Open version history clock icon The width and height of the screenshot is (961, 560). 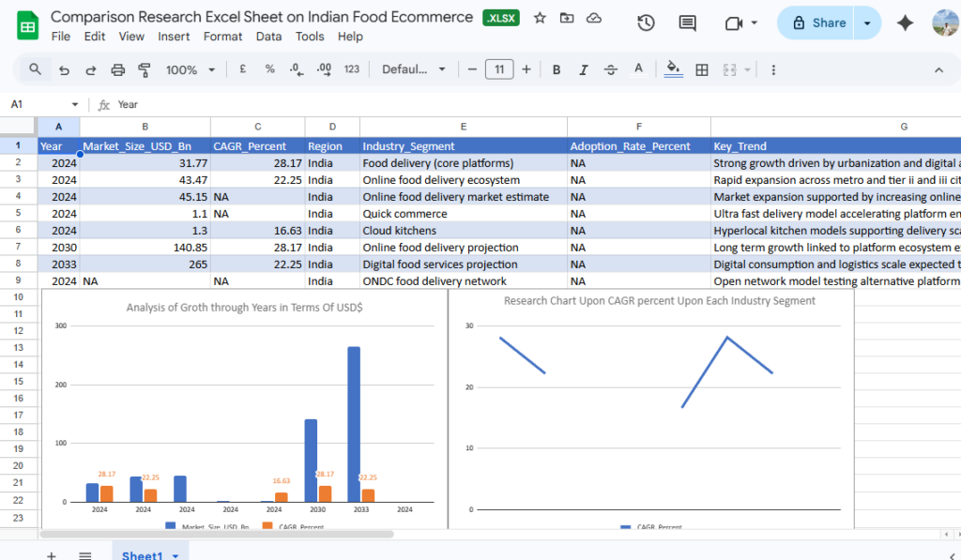646,23
